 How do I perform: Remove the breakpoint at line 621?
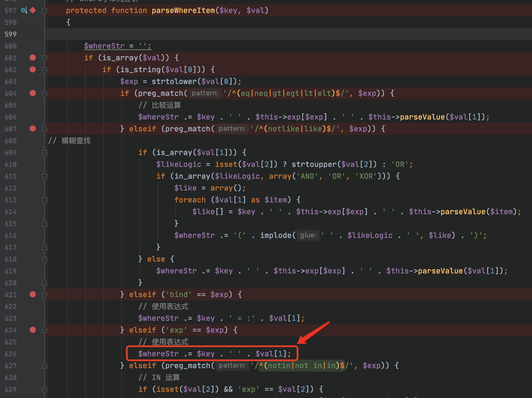[33, 295]
